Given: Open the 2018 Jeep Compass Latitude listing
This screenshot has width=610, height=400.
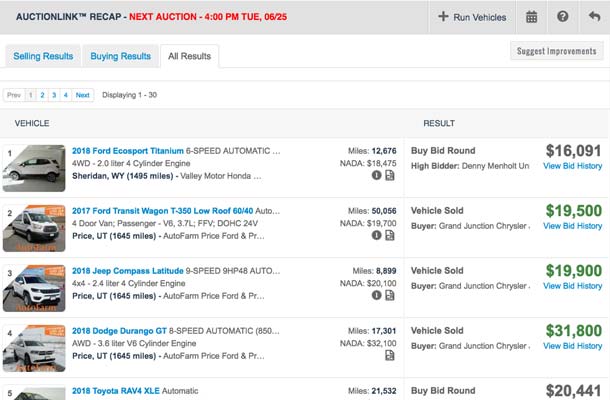Looking at the screenshot, I should pyautogui.click(x=128, y=270).
